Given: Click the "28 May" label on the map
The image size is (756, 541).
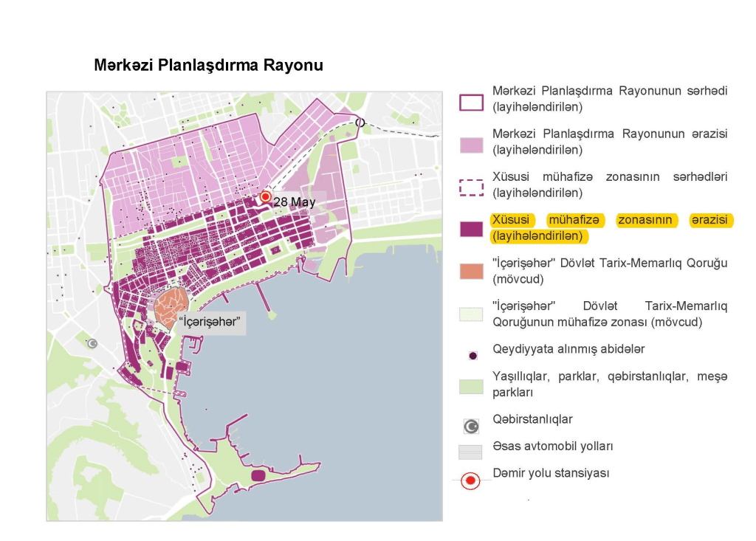Looking at the screenshot, I should 294,201.
